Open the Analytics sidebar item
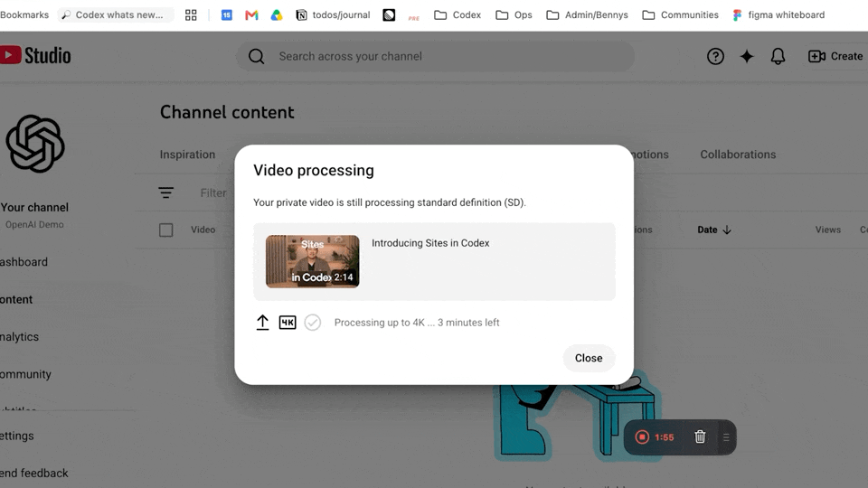The height and width of the screenshot is (488, 868). tap(19, 336)
